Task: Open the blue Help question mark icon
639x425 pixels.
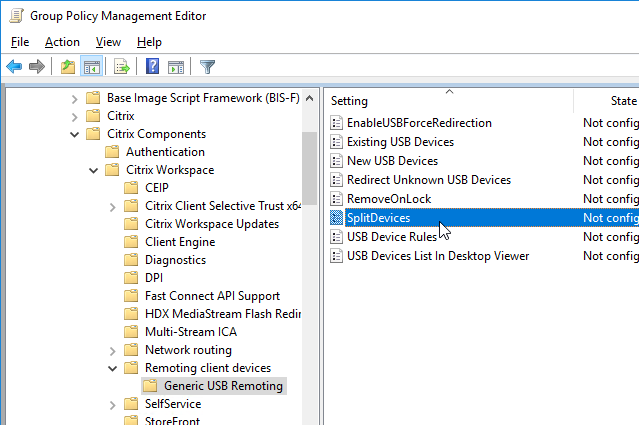Action: [x=152, y=66]
